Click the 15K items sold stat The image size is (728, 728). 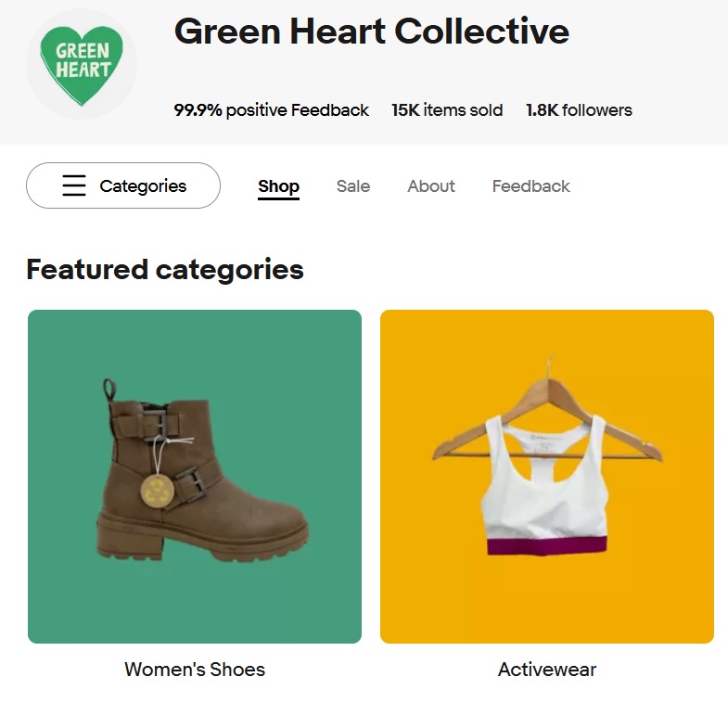tap(447, 110)
